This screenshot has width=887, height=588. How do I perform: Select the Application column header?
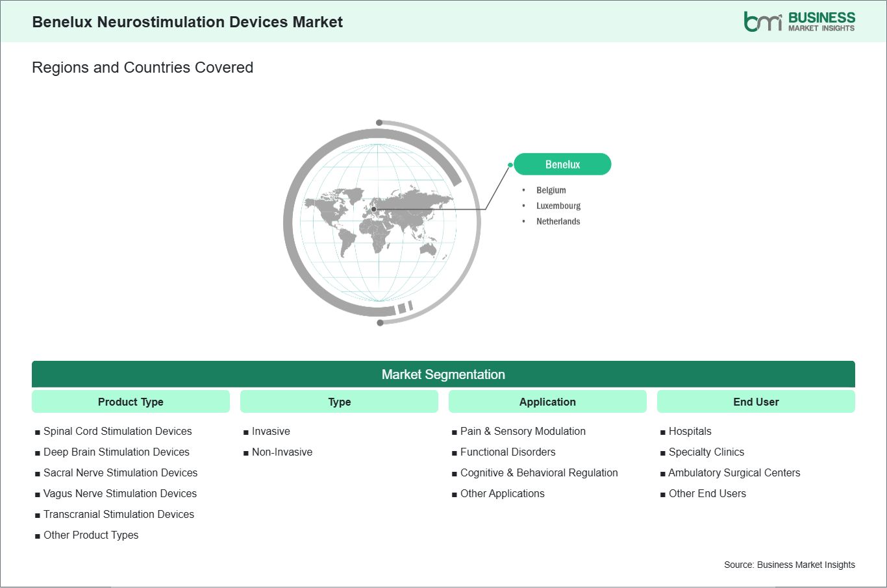(x=547, y=402)
